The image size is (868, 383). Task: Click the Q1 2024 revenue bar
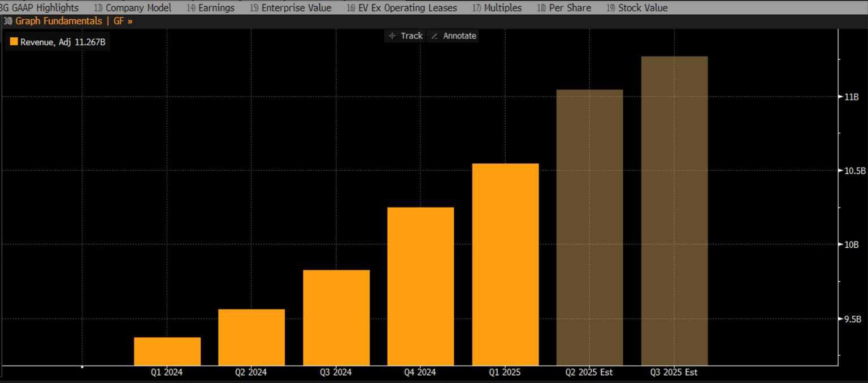167,351
